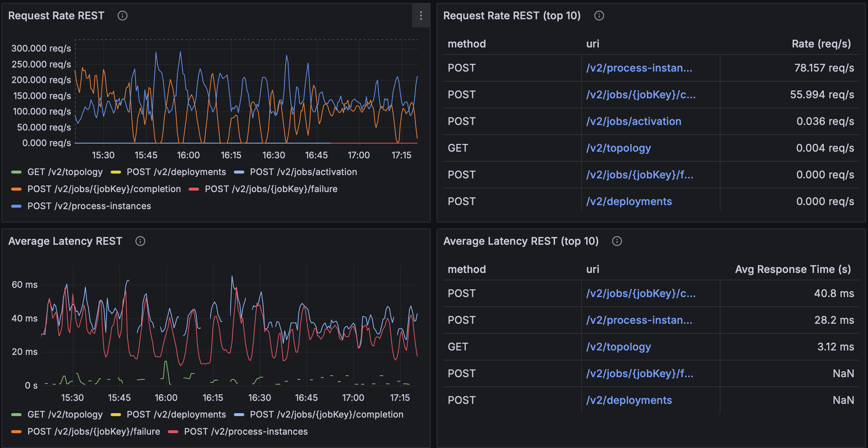The width and height of the screenshot is (868, 448).
Task: Click info icon beside Request Rate REST title
Action: (x=123, y=16)
